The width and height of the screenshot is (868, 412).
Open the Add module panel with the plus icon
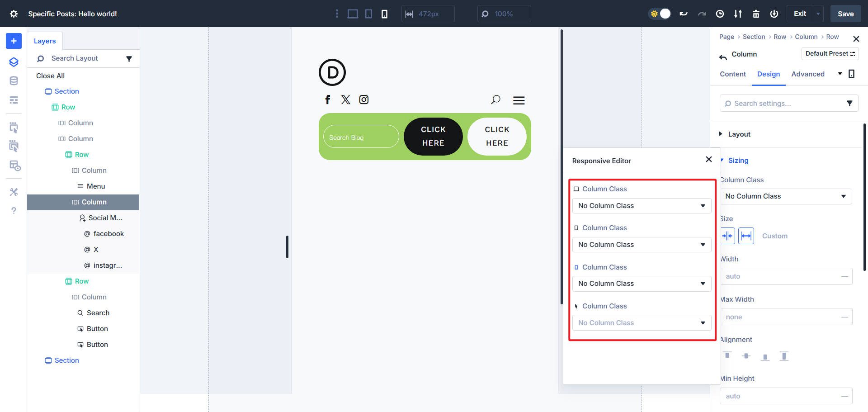(x=13, y=41)
